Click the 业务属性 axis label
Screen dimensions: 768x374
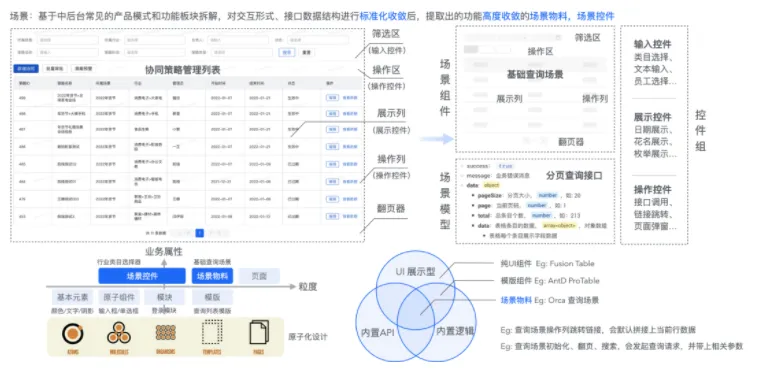(164, 252)
